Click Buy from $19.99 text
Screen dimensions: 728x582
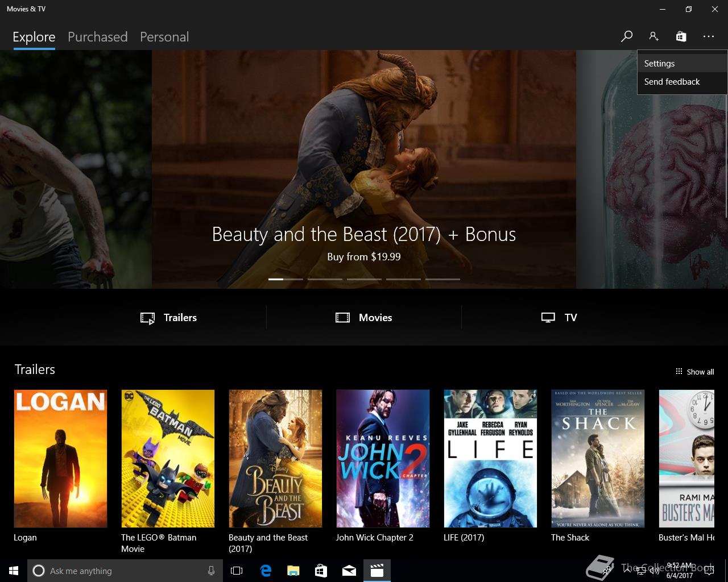pos(364,257)
